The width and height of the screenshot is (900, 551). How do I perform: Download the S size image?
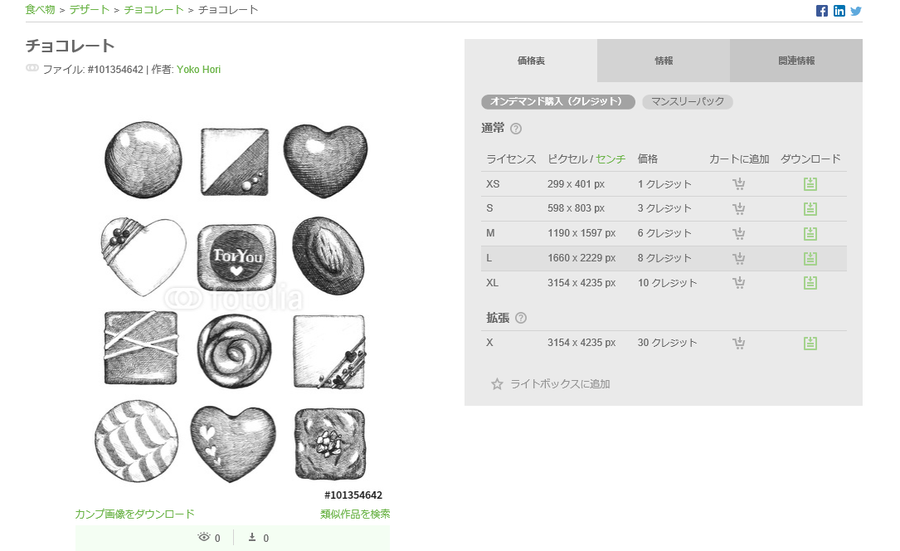[810, 208]
